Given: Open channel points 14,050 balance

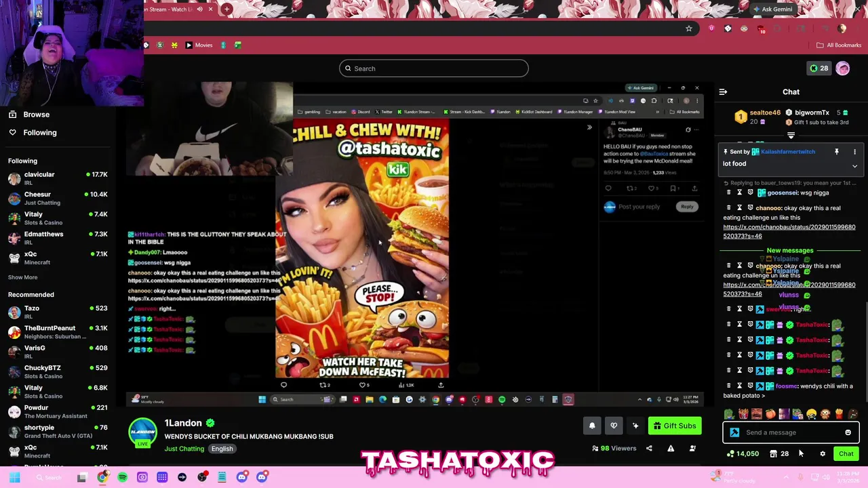Looking at the screenshot, I should (743, 453).
